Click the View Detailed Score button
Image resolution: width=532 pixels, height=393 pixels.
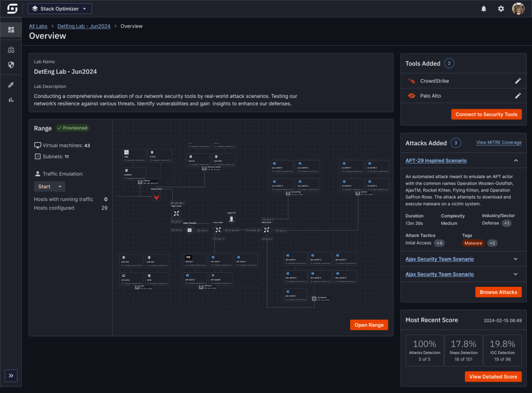(x=493, y=376)
